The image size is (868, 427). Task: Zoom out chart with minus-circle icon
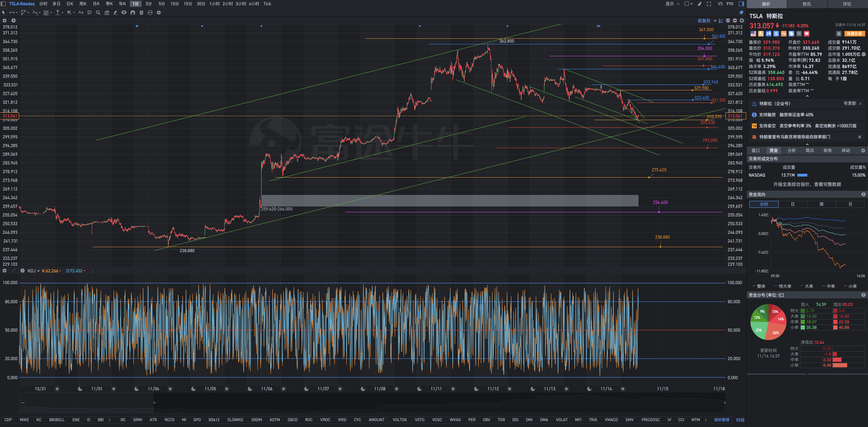[735, 21]
